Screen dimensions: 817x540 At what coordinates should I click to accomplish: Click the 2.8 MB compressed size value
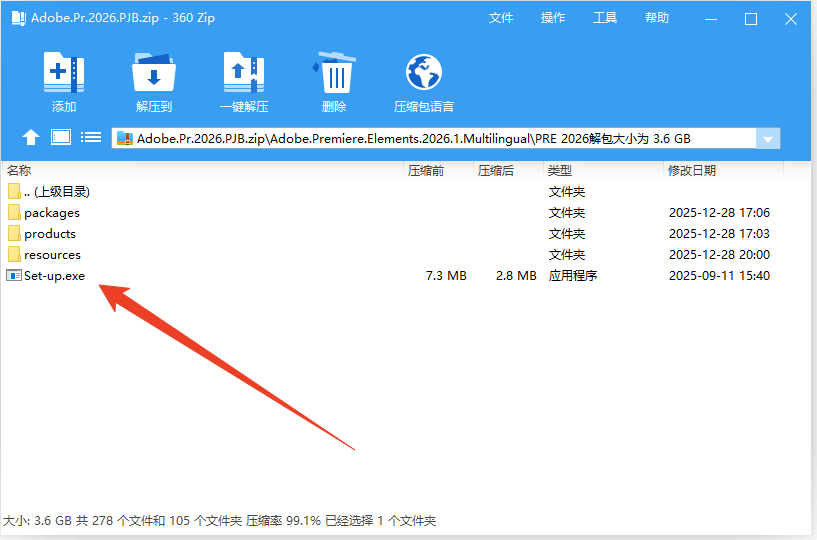click(x=516, y=276)
